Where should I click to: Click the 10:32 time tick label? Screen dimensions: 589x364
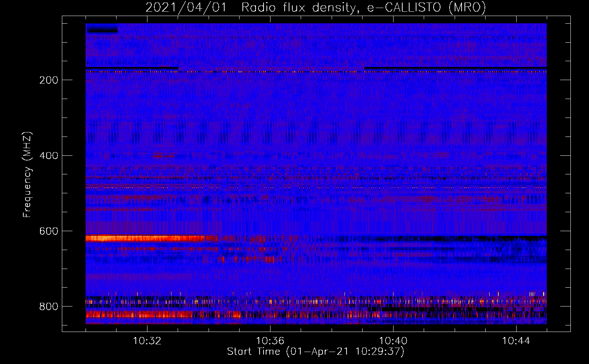[x=147, y=341]
